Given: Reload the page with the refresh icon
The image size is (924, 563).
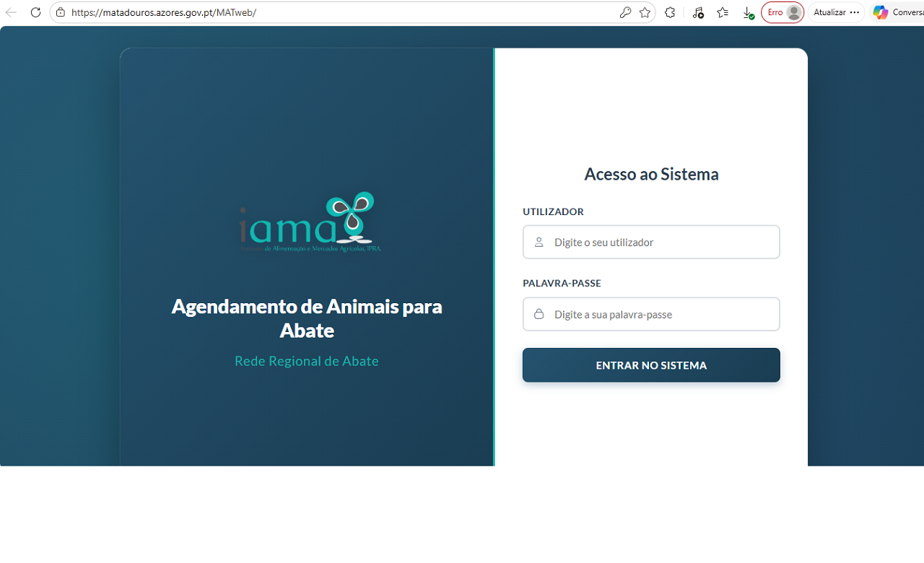Looking at the screenshot, I should click(x=35, y=12).
